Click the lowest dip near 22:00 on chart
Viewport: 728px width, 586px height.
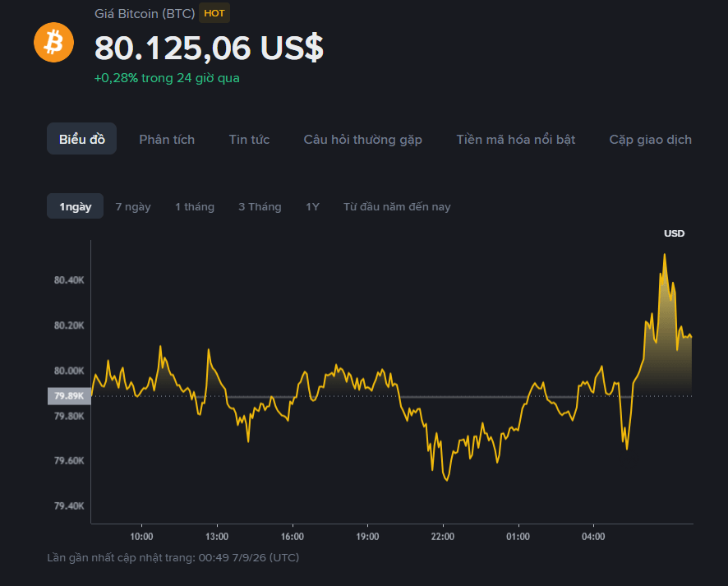coord(447,480)
